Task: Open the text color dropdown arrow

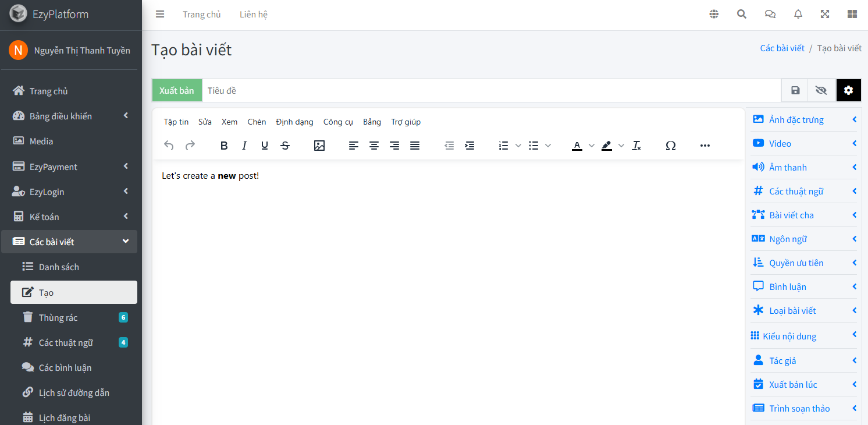Action: tap(592, 146)
